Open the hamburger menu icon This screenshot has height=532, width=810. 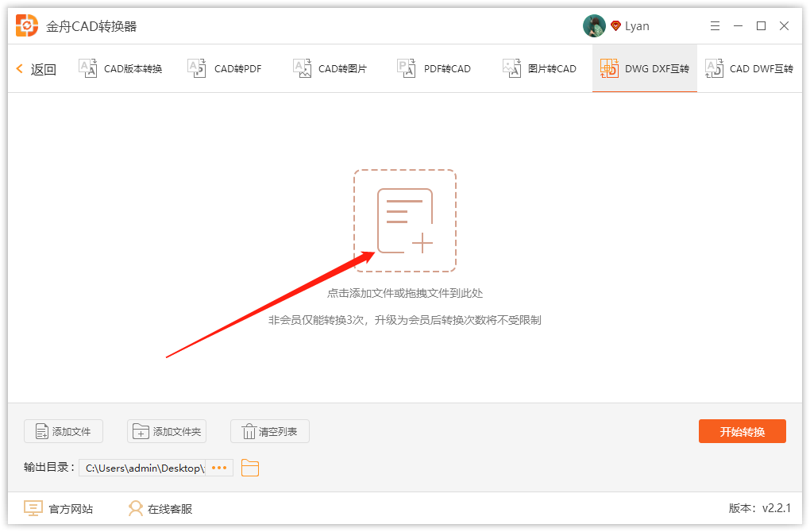pos(714,25)
